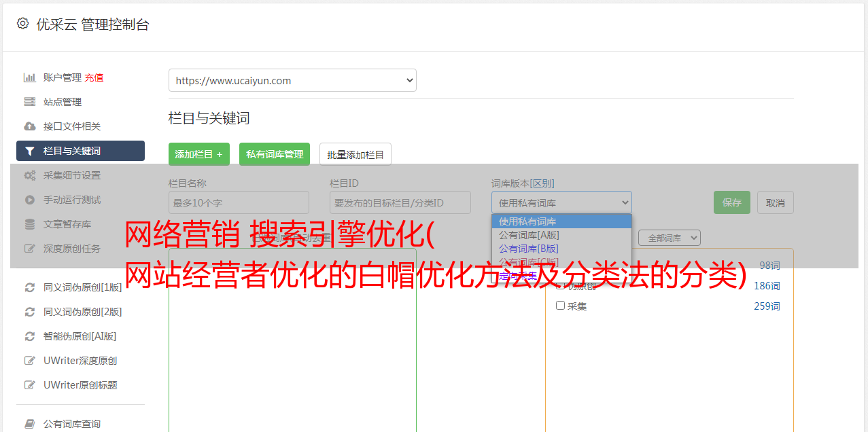Screen dimensions: 868x432
Task: Open UWriter原创标题 in the sidebar
Action: (x=80, y=385)
